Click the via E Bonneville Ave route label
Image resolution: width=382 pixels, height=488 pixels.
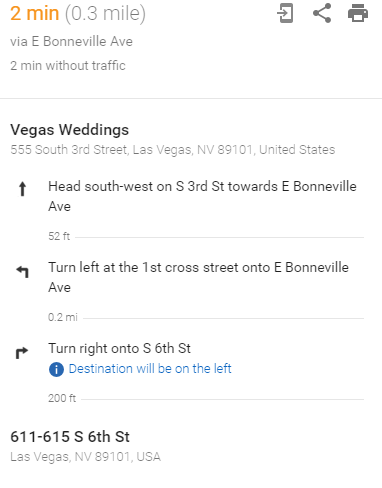tap(71, 42)
